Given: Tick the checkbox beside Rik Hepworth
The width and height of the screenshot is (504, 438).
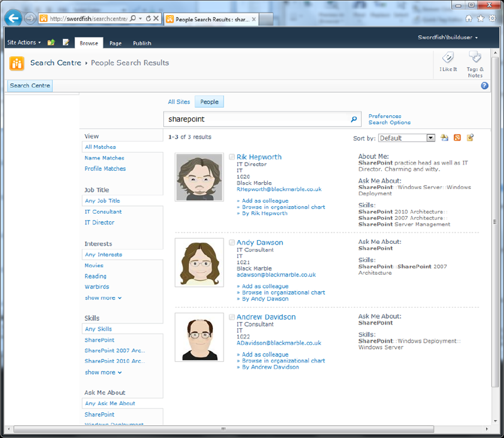Looking at the screenshot, I should [232, 157].
